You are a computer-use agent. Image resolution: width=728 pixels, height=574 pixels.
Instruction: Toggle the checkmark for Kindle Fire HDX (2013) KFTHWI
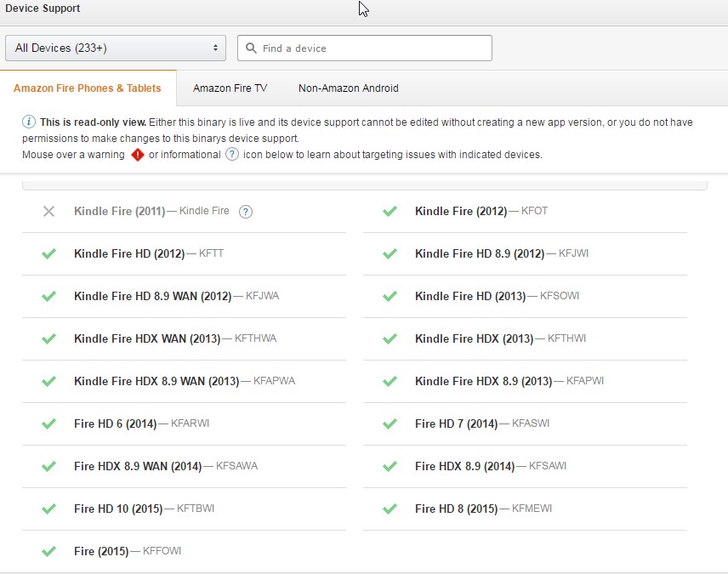point(390,338)
